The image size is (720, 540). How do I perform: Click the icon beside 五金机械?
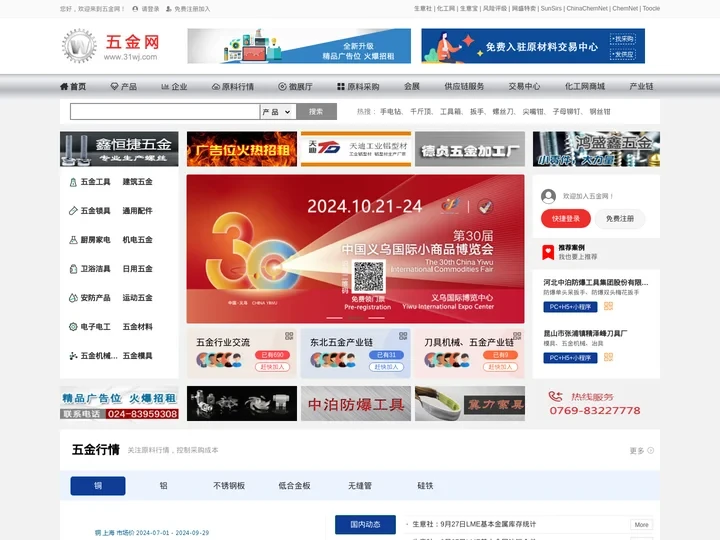pos(73,355)
